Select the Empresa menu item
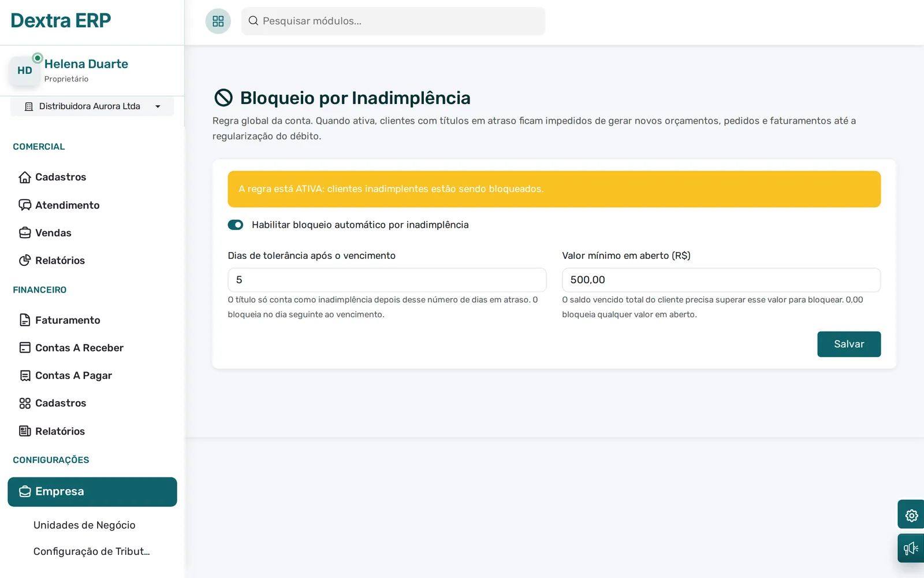The height and width of the screenshot is (578, 924). pos(92,492)
